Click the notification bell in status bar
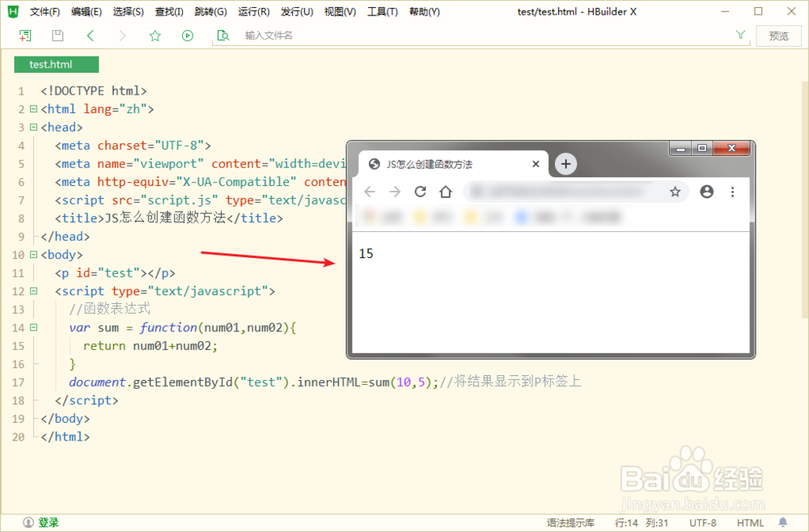809x532 pixels. point(782,522)
